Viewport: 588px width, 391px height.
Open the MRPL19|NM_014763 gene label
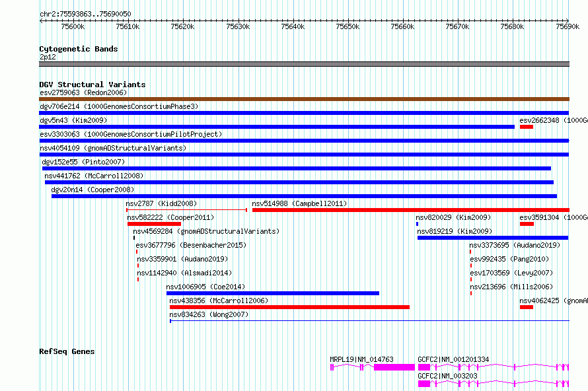[x=361, y=359]
